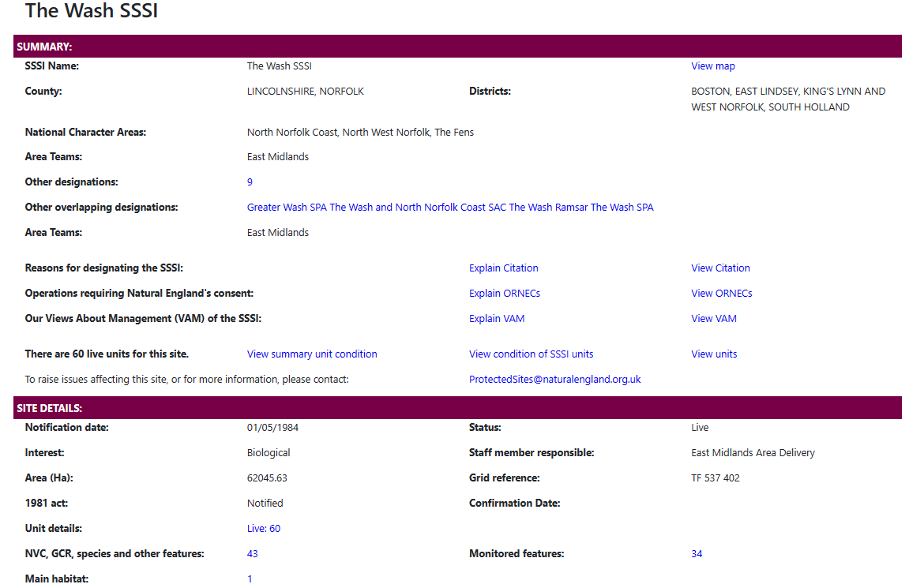
Task: View summary unit condition
Action: 312,354
